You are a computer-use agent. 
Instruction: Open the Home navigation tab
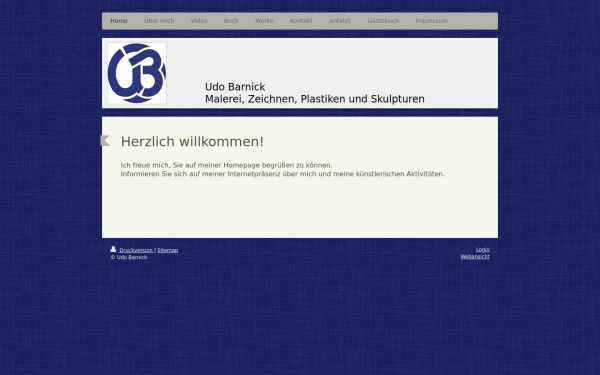click(119, 21)
